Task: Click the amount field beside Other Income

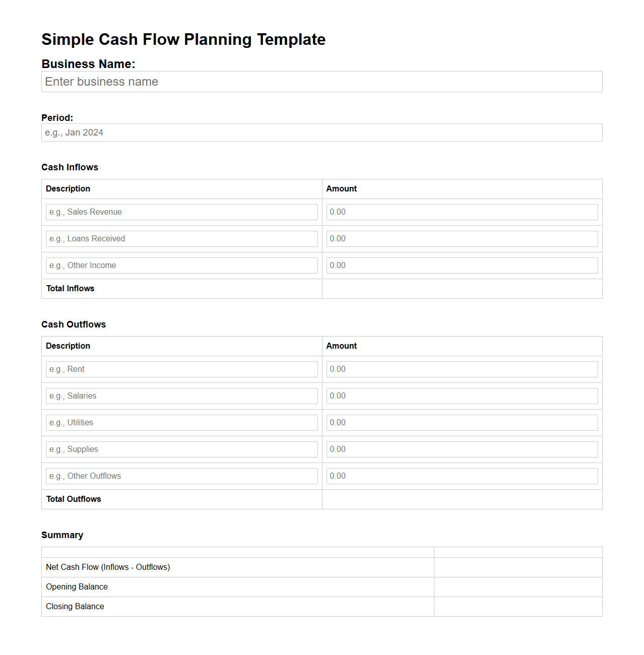Action: pyautogui.click(x=462, y=265)
